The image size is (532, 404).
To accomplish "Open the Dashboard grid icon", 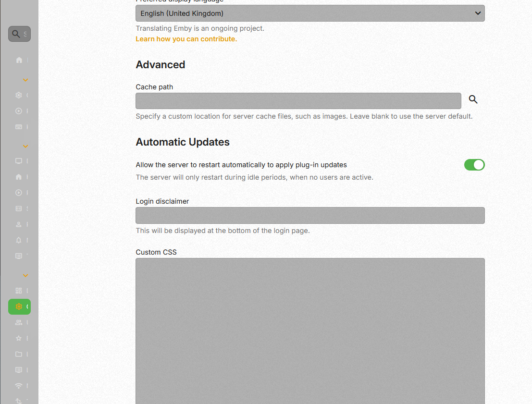I will (x=19, y=291).
